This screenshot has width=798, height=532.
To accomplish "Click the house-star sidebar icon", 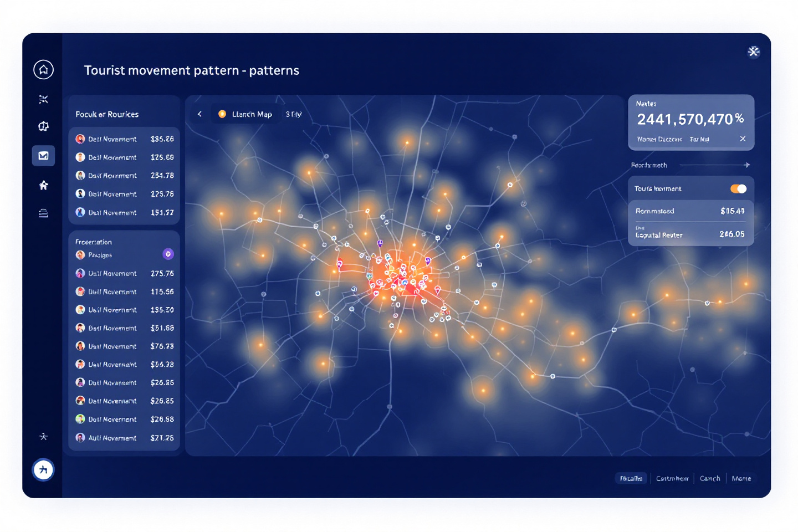I will coord(43,185).
